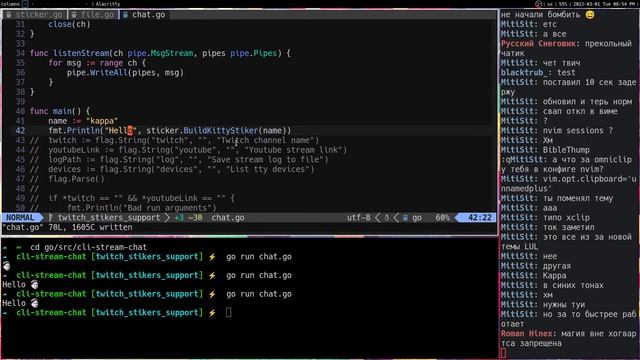Place cursor on line 31 close(ch)
640x360 pixels.
pyautogui.click(x=69, y=24)
